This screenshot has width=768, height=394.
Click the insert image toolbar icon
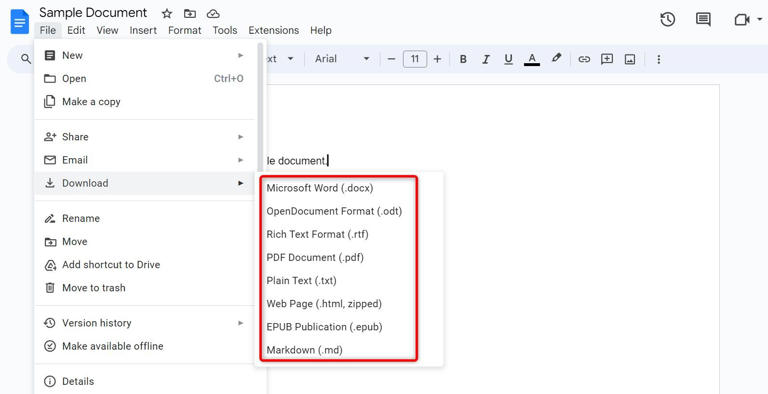[x=630, y=59]
